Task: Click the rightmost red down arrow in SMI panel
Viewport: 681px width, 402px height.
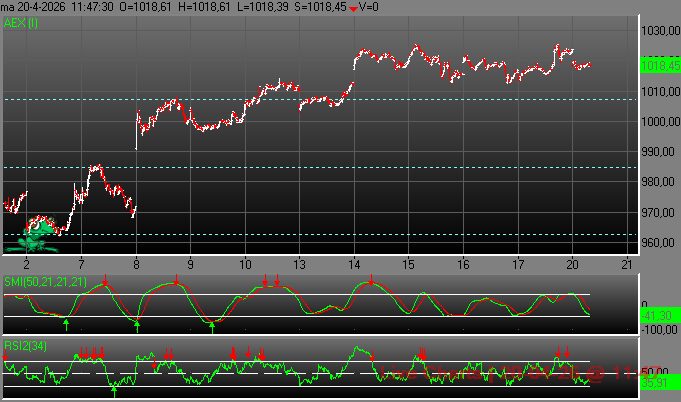Action: pyautogui.click(x=371, y=282)
